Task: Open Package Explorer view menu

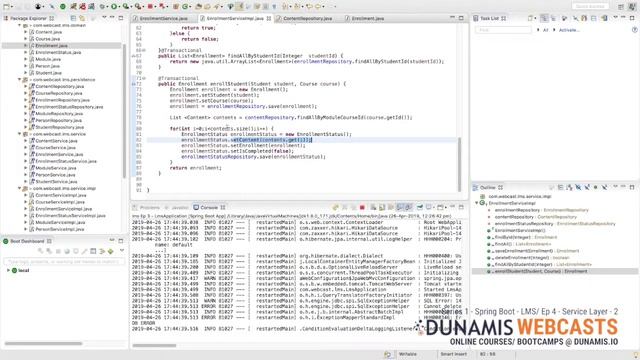Action: [104, 18]
